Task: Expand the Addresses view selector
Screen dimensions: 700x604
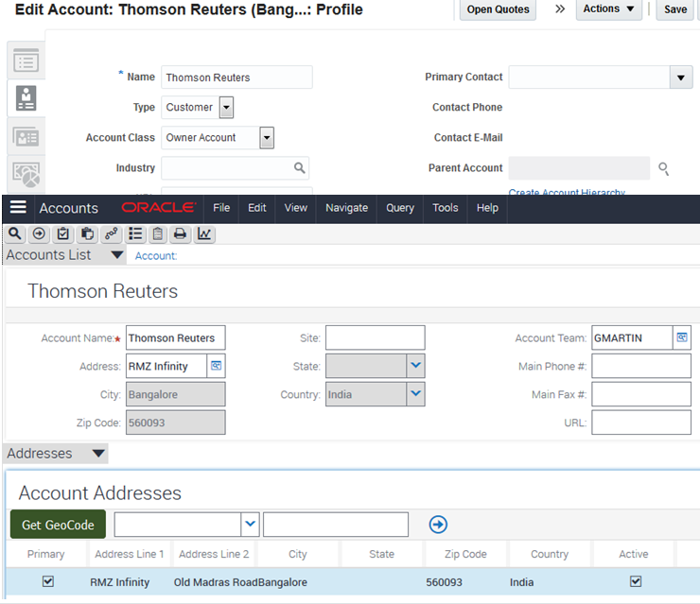Action: 98,454
